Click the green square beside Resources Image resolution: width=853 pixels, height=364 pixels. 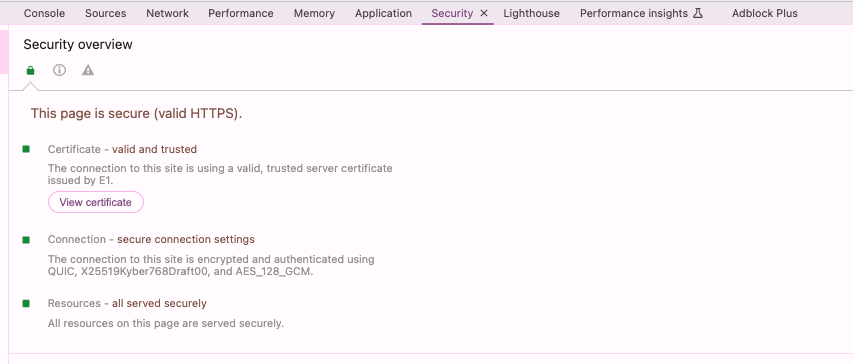tap(26, 303)
